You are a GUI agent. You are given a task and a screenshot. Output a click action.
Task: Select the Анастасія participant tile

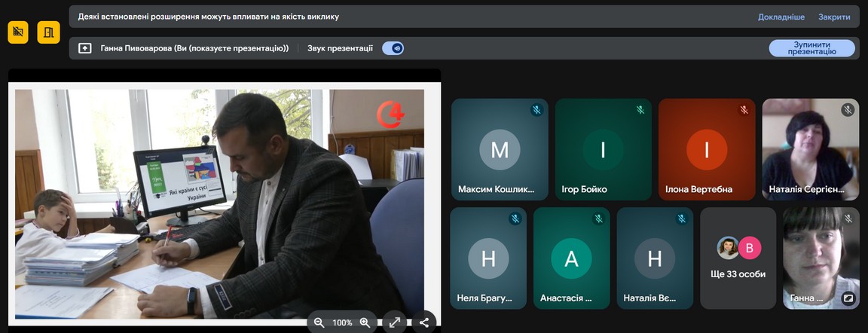click(571, 258)
